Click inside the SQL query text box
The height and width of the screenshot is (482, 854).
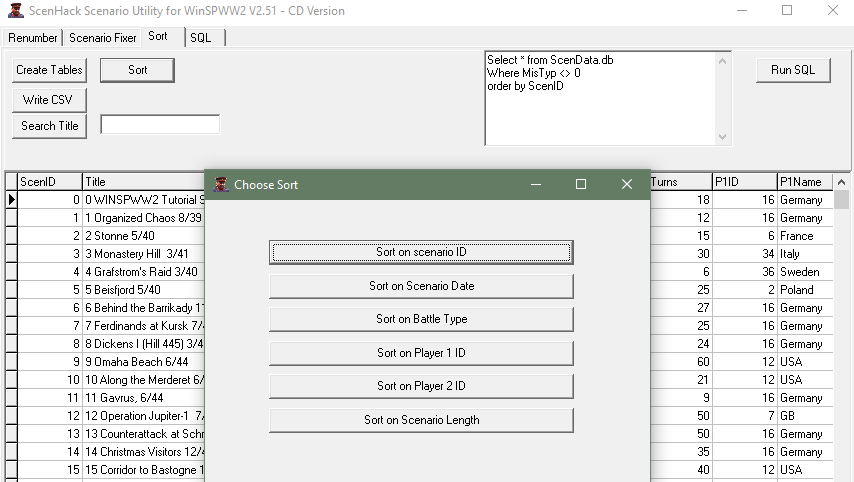click(600, 110)
